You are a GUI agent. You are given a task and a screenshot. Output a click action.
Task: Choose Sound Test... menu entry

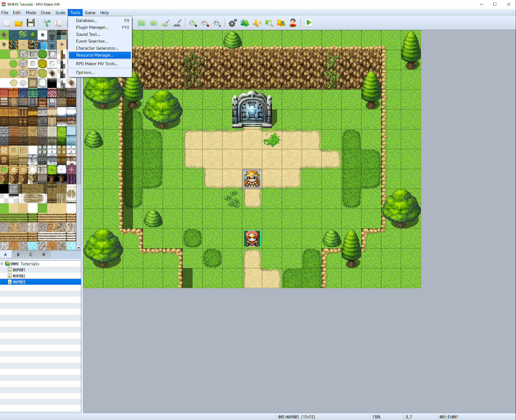[x=100, y=34]
